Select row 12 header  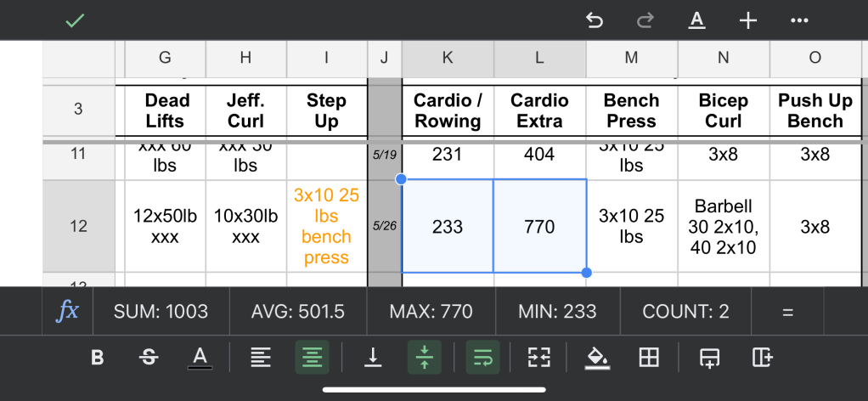click(78, 227)
